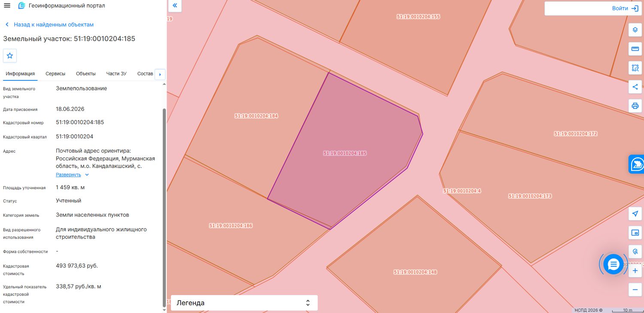Switch to the Информация tab

point(20,74)
